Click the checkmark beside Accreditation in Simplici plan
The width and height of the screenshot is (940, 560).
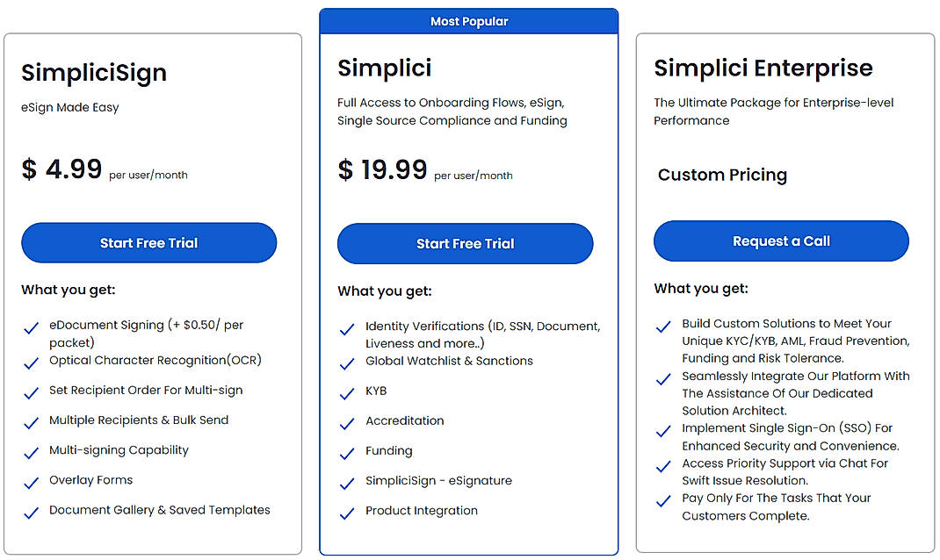tap(347, 421)
